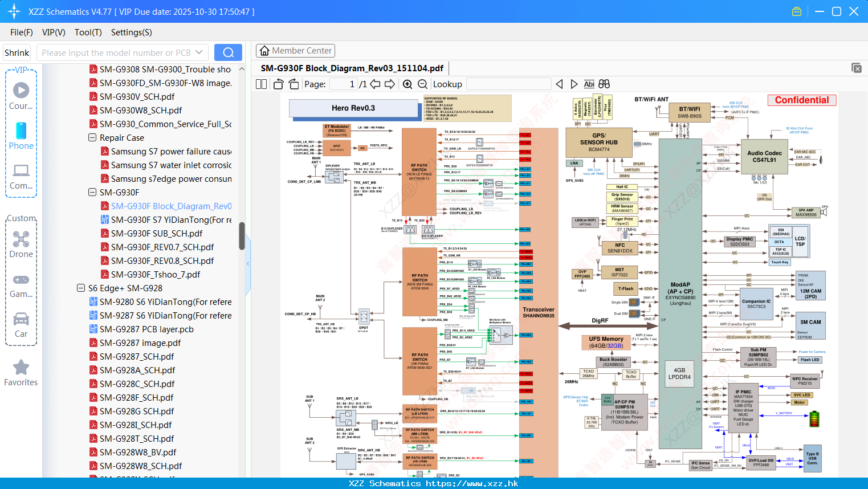
Task: Toggle whole-word match Abi icon
Action: tap(589, 84)
